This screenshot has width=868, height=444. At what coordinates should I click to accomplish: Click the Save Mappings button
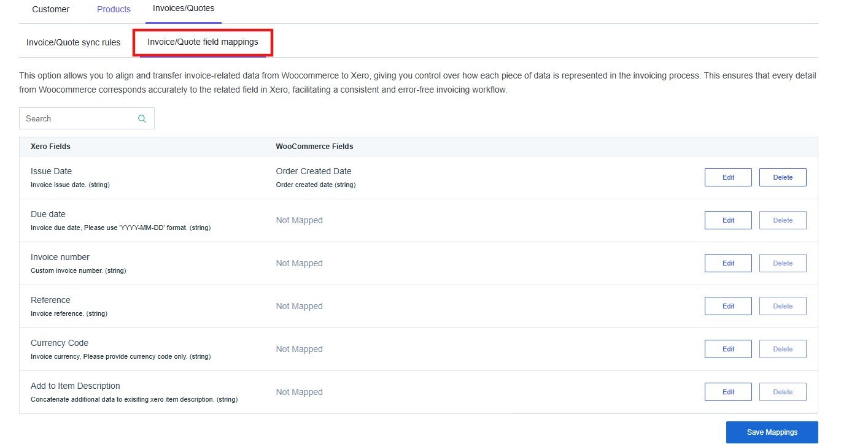point(772,432)
